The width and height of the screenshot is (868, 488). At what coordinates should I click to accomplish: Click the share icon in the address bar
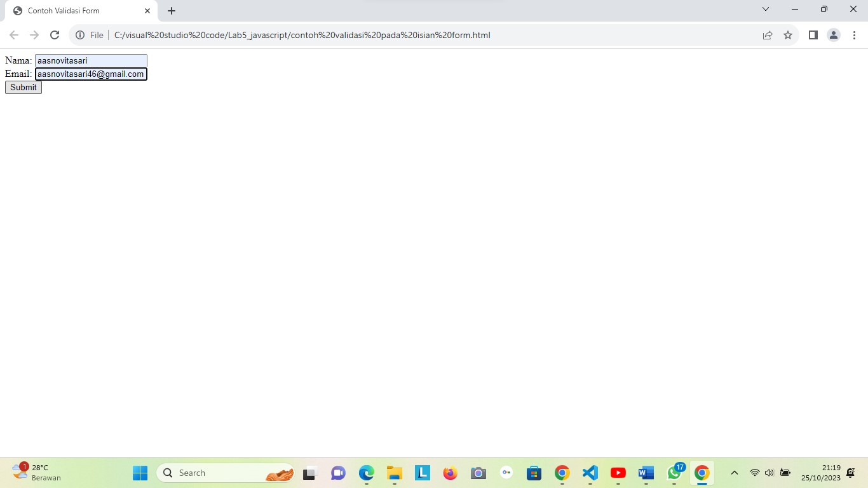click(768, 35)
